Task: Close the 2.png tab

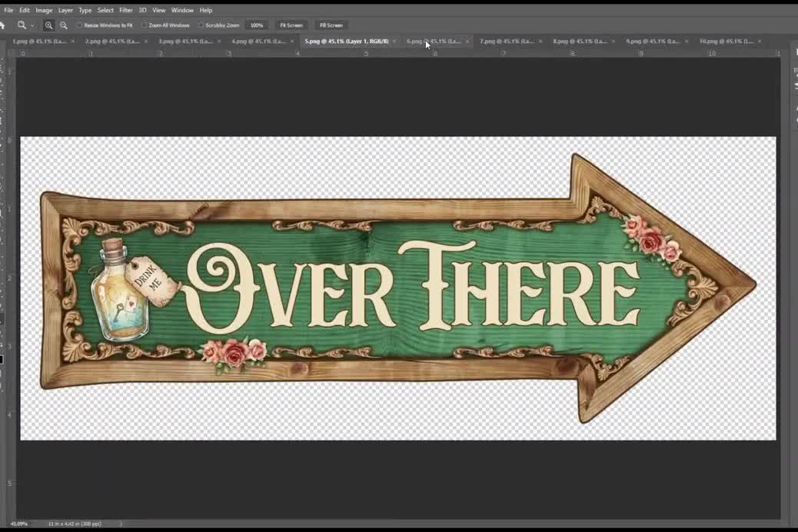Action: click(x=146, y=42)
